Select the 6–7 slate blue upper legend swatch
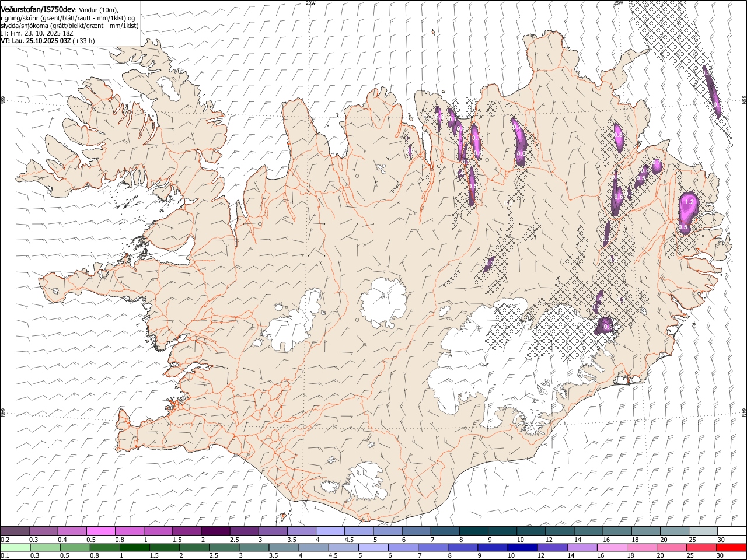747x560 pixels. (416, 531)
